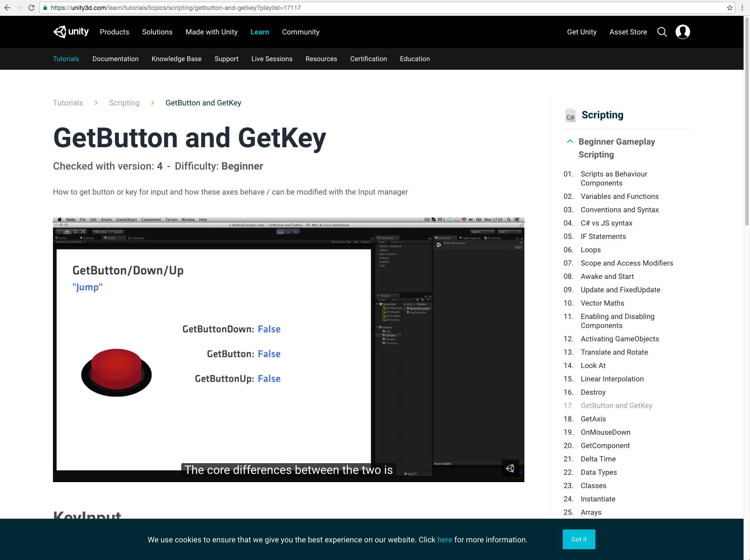750x560 pixels.
Task: Open lesson Translate and Rotate
Action: point(614,352)
